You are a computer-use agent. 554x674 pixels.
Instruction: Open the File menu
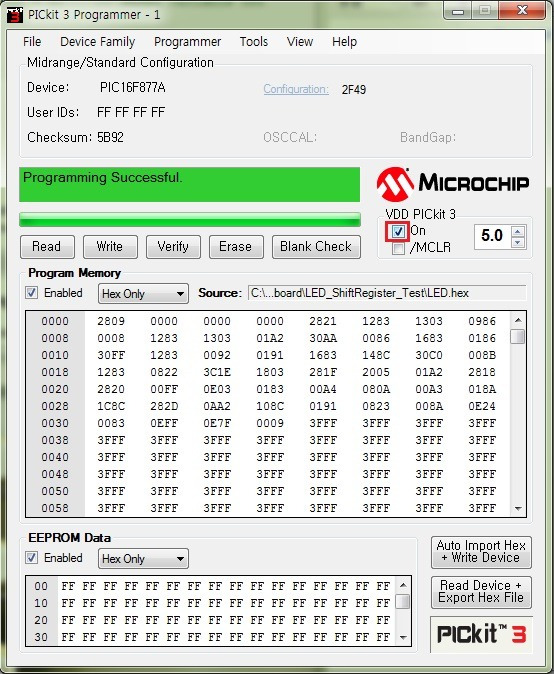point(32,42)
